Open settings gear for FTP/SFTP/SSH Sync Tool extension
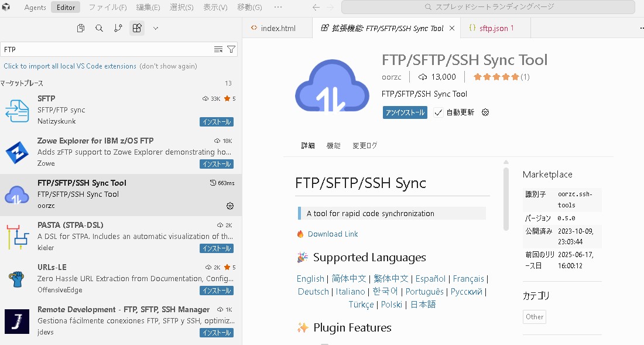Viewport: 644px width, 345px height. pyautogui.click(x=231, y=206)
